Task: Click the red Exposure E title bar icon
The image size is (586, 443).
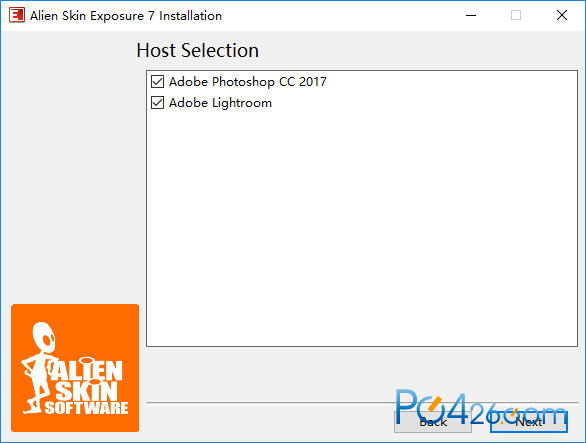Action: [x=17, y=15]
